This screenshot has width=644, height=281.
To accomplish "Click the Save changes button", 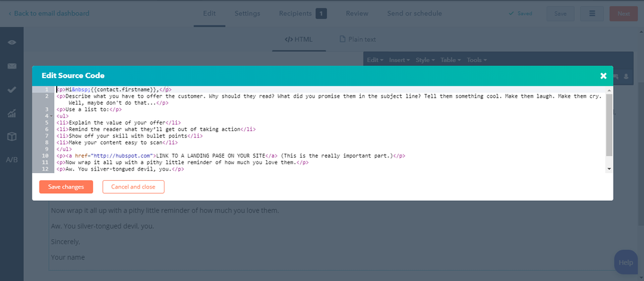I will (x=66, y=187).
